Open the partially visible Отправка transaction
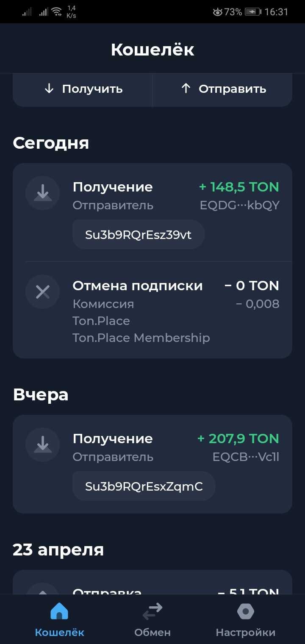 pos(152,588)
